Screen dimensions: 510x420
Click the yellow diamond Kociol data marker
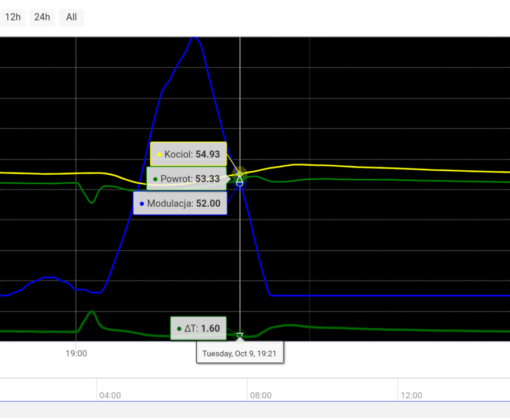[240, 173]
